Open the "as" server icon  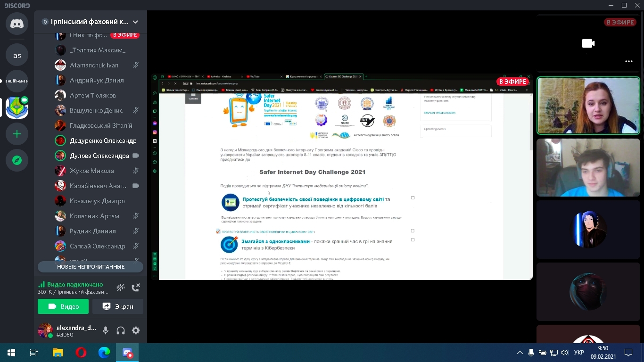pyautogui.click(x=17, y=55)
